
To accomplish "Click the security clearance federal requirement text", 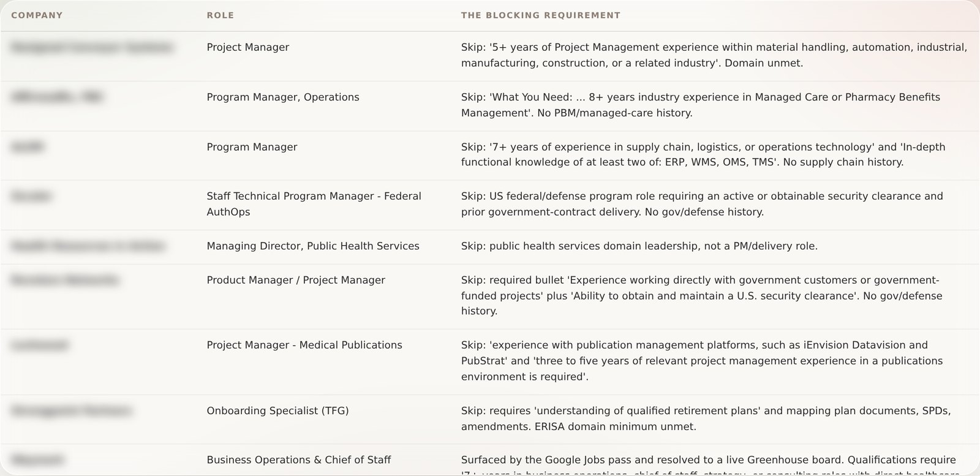I will click(x=702, y=204).
